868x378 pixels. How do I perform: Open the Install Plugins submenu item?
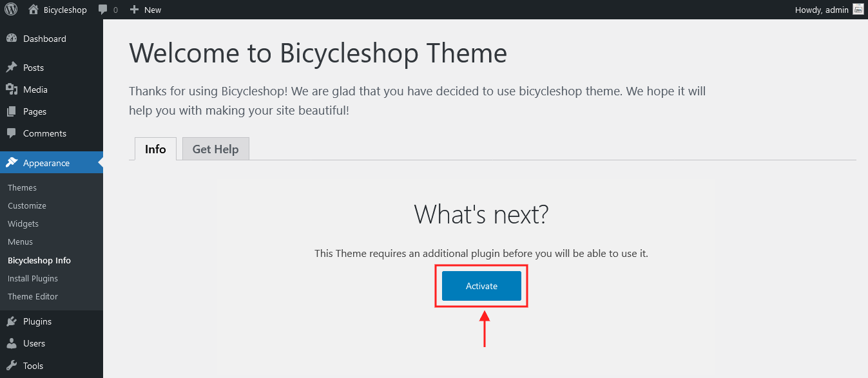point(33,278)
